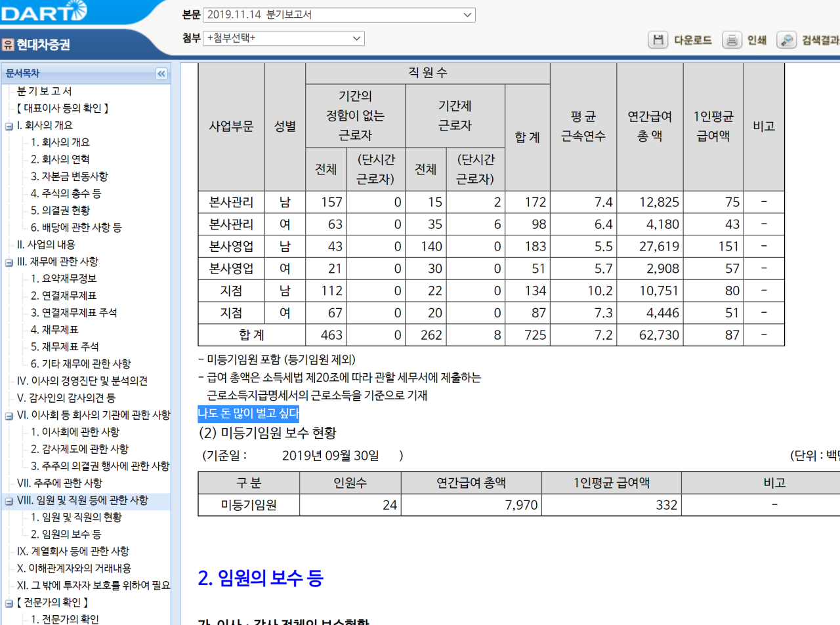
Task: Click the highlighted text 나도 돈 많이 벌고 싶다
Action: pyautogui.click(x=249, y=414)
